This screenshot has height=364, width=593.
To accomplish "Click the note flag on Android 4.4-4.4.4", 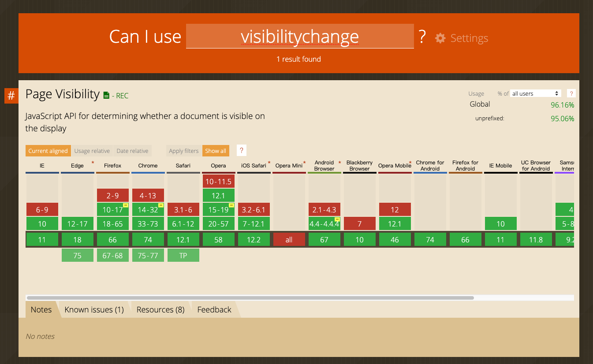I will point(337,219).
